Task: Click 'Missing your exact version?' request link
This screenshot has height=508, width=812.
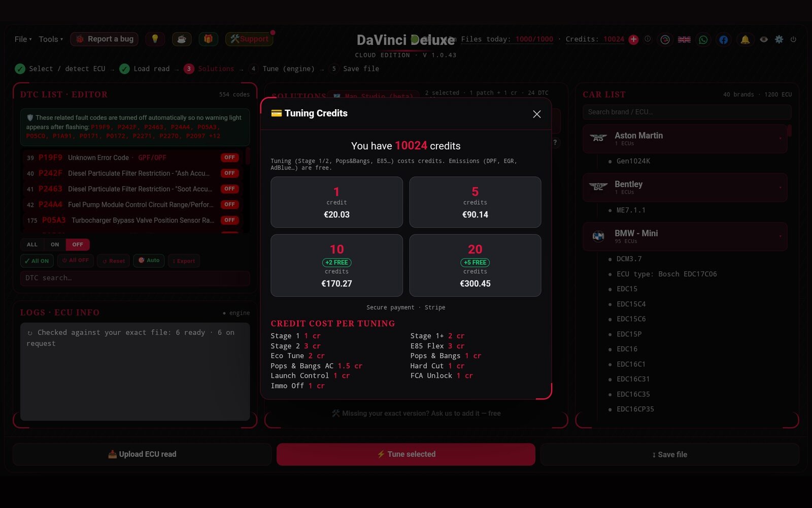Action: click(416, 414)
